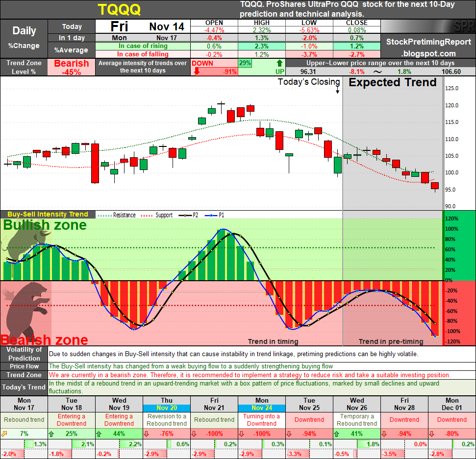Viewport: 476px width, 459px height.
Task: Click the red down arrow beside -80% for Mon Dec 01
Action: pyautogui.click(x=432, y=434)
